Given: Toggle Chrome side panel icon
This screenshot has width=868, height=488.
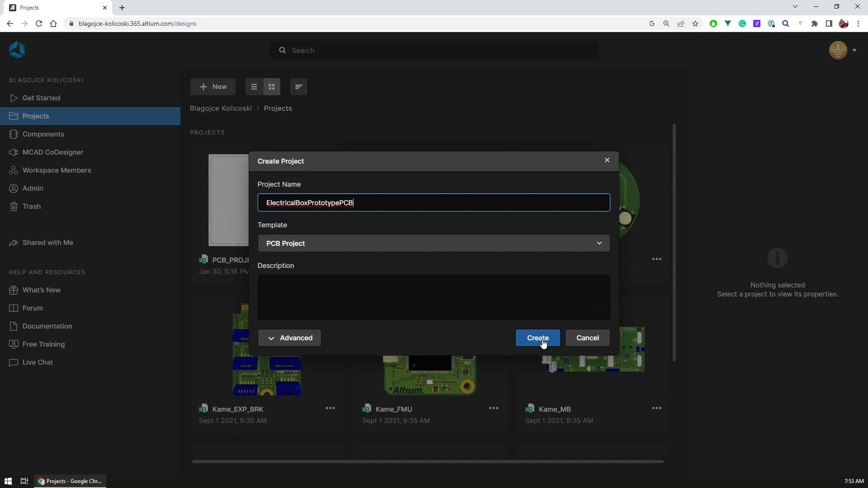Looking at the screenshot, I should [829, 23].
